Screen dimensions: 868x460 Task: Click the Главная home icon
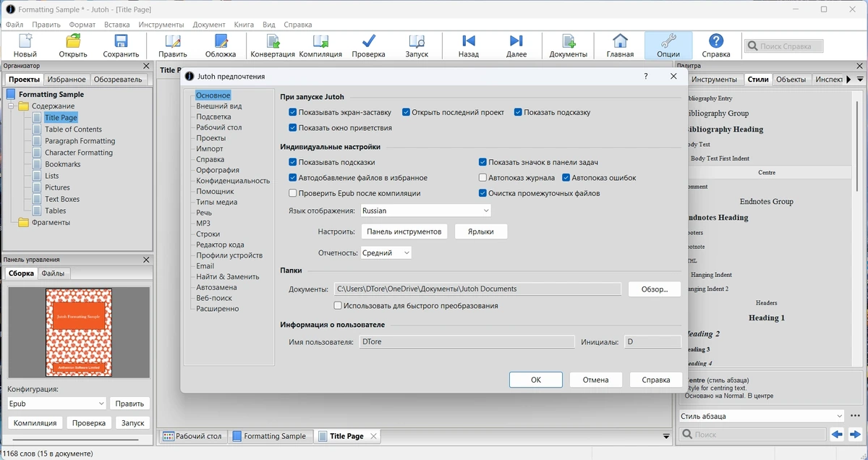click(x=620, y=46)
